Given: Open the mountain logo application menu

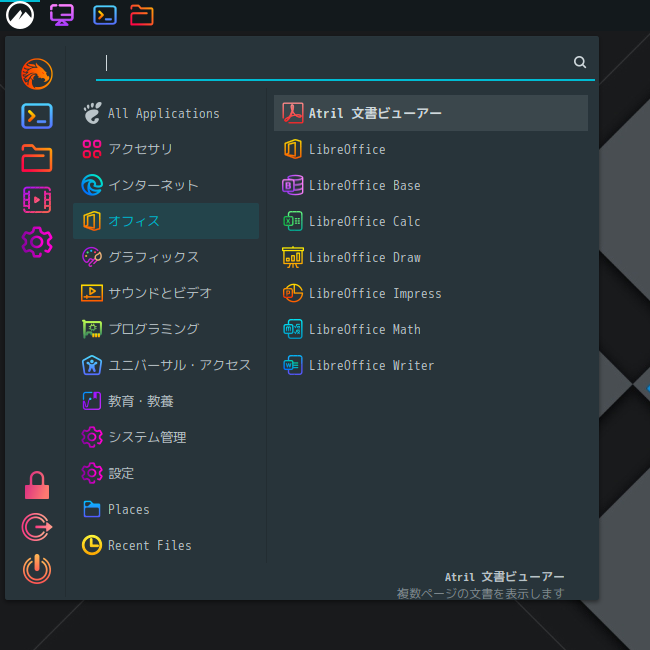Looking at the screenshot, I should 20,15.
